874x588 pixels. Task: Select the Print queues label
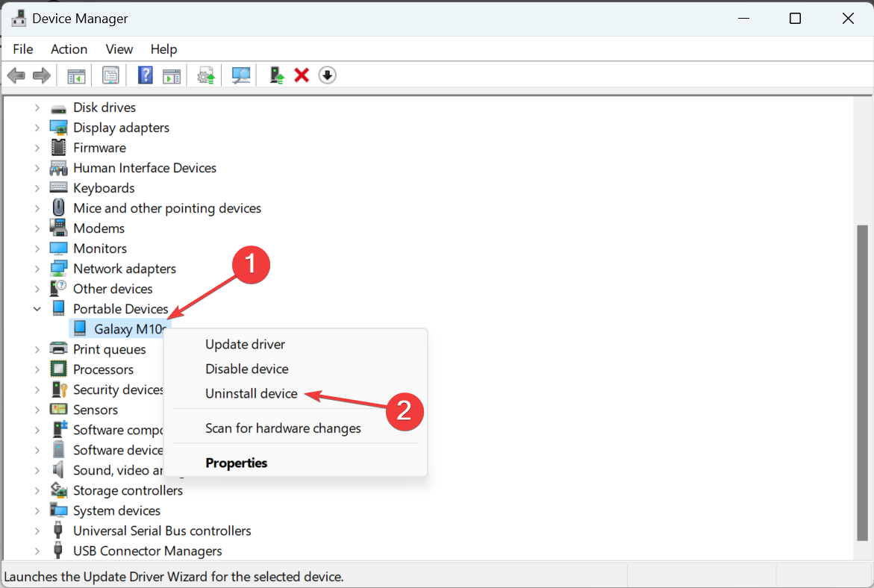(x=110, y=349)
